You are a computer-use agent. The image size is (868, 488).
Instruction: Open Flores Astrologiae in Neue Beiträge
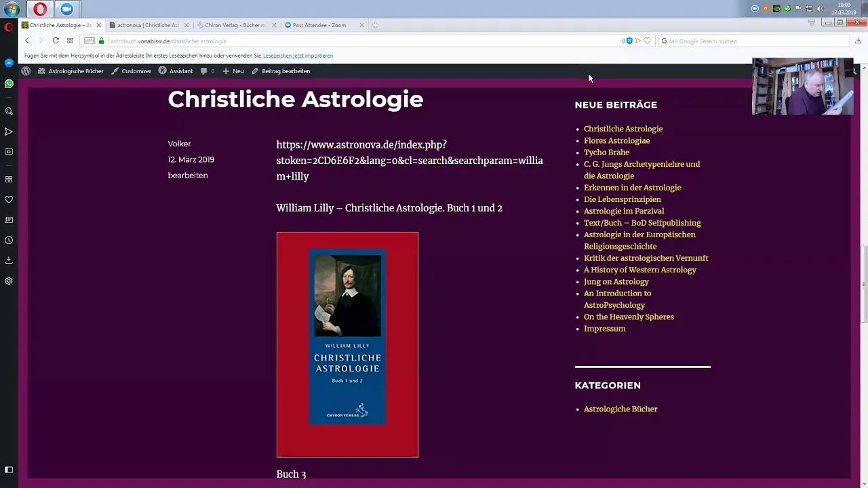coord(616,140)
